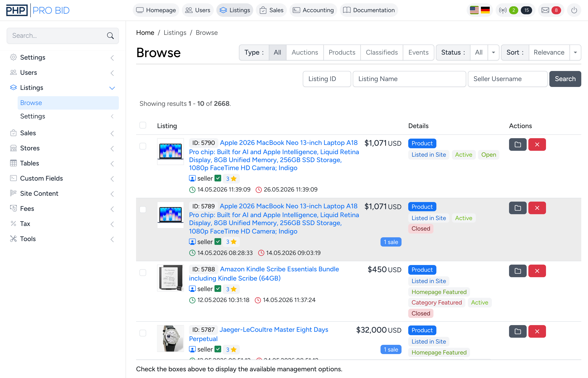Image resolution: width=588 pixels, height=378 pixels.
Task: Filter type by Events tab
Action: click(418, 52)
